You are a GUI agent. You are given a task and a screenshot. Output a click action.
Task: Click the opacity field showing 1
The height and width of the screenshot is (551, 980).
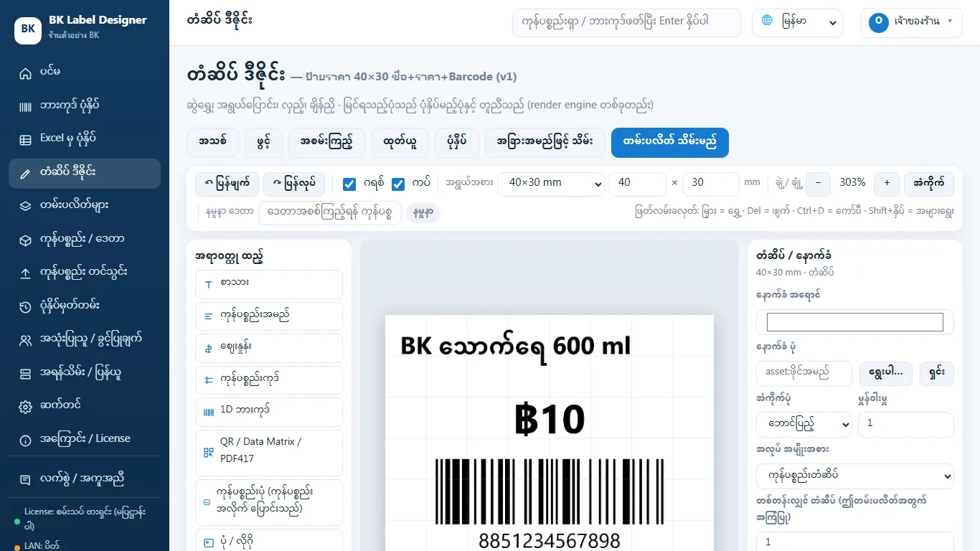(906, 424)
